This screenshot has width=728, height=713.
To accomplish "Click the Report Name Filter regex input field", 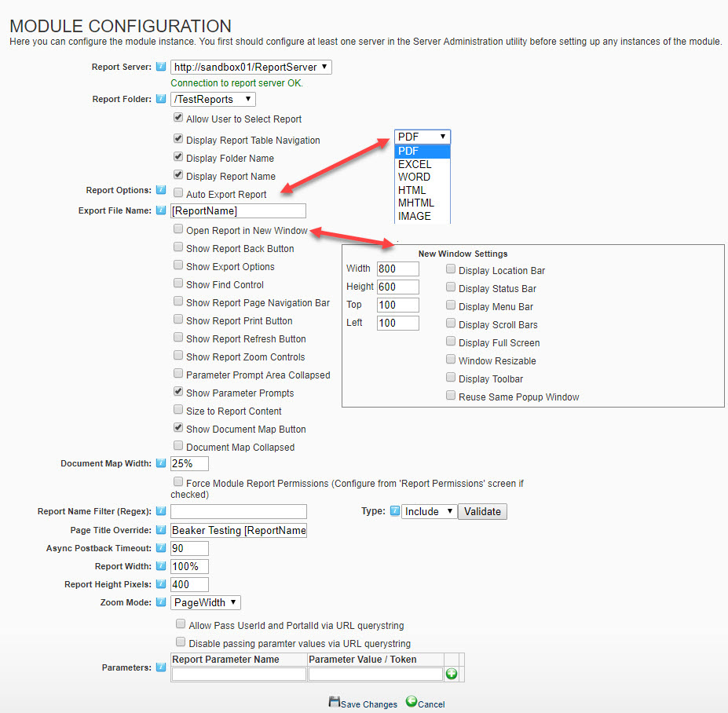I will [x=238, y=512].
